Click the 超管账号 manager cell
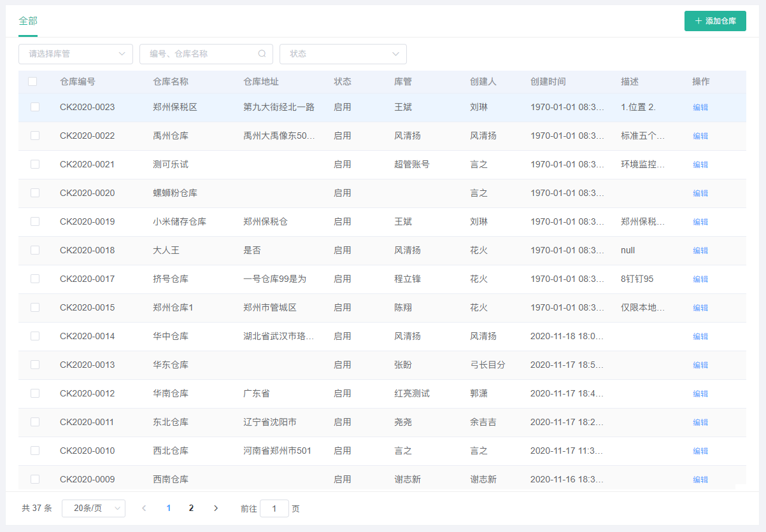This screenshot has height=532, width=766. pyautogui.click(x=412, y=164)
